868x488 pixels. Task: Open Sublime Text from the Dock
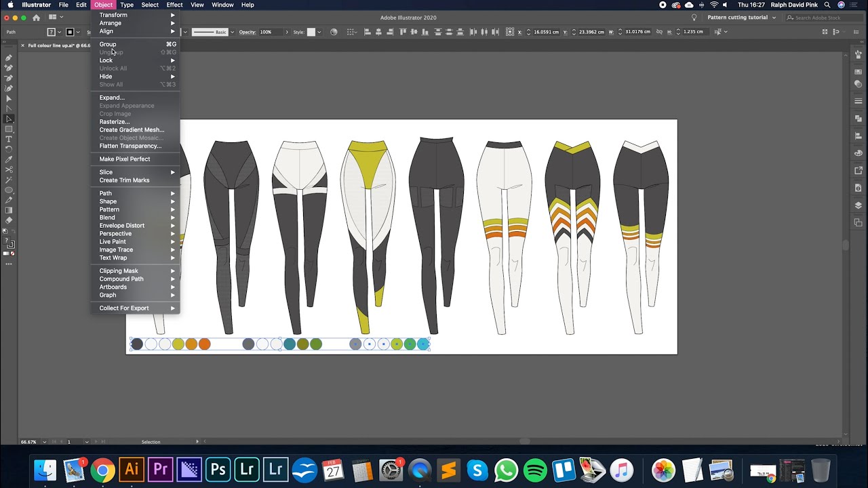448,469
